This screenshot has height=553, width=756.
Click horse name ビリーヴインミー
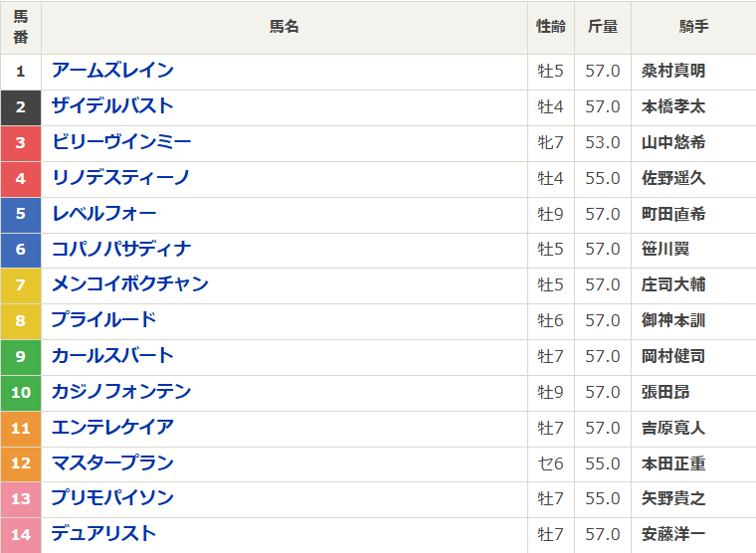[x=121, y=142]
